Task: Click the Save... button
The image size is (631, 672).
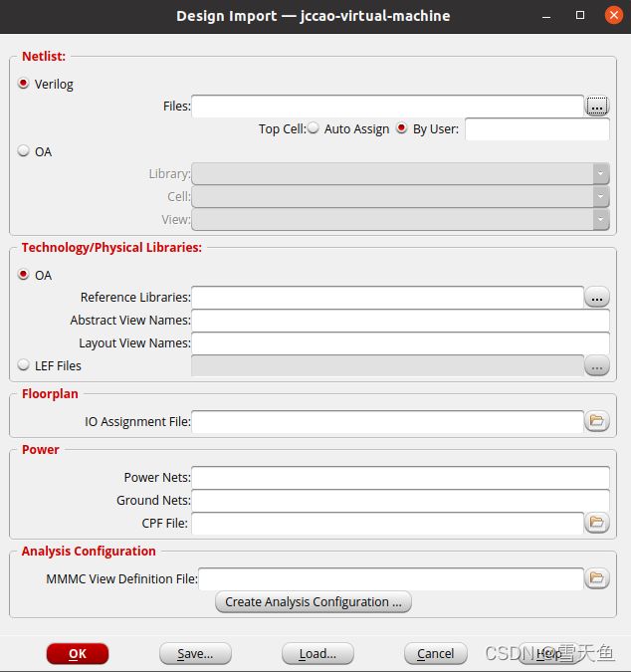Action: click(x=195, y=653)
